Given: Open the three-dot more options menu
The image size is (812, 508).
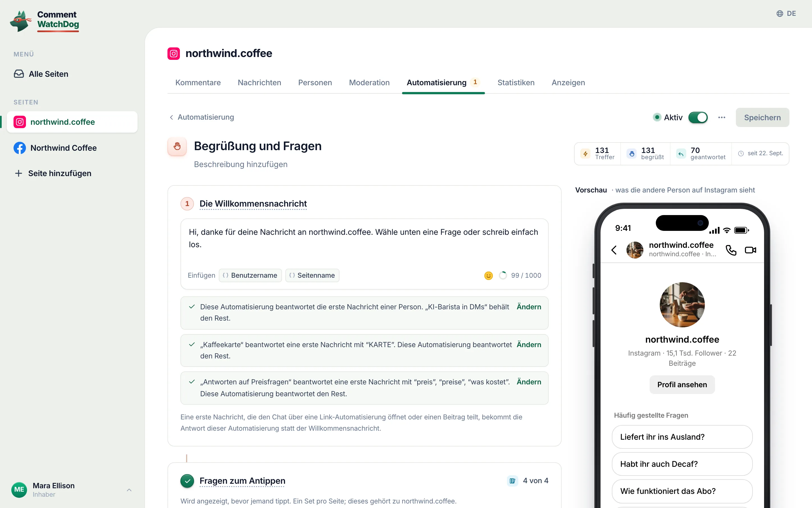Looking at the screenshot, I should [x=722, y=118].
